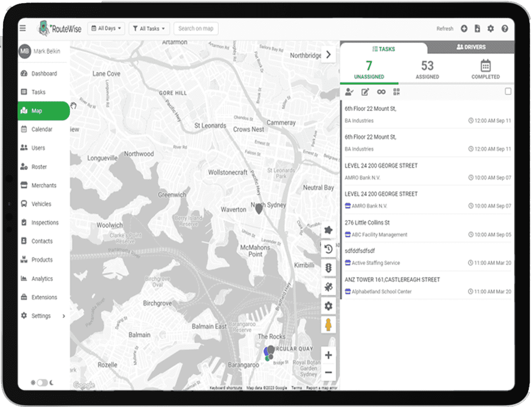Activate Street View pegman icon
532x407 pixels.
pyautogui.click(x=328, y=325)
